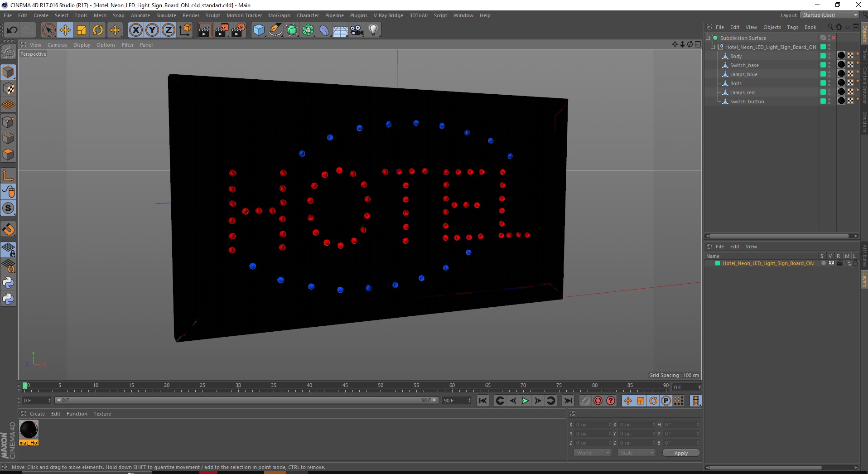
Task: Select the mat_Hot material thumbnail
Action: 29,429
